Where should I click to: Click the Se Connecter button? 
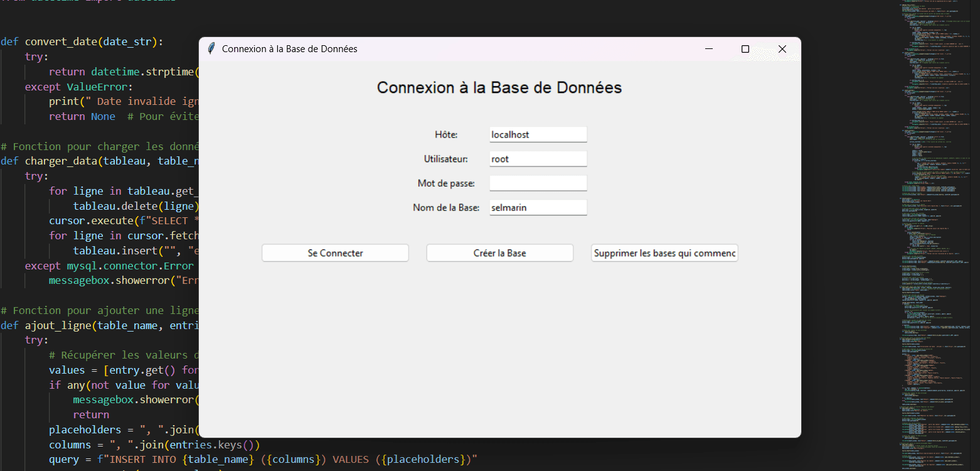(335, 253)
